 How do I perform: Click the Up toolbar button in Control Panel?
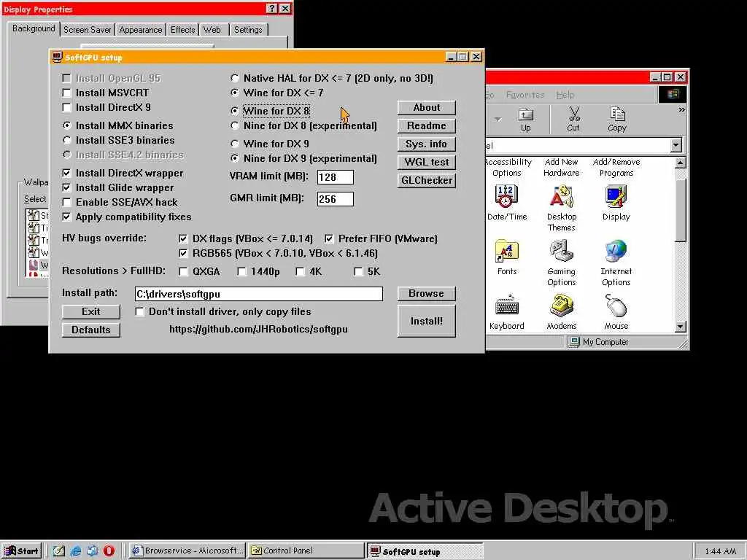click(x=525, y=120)
